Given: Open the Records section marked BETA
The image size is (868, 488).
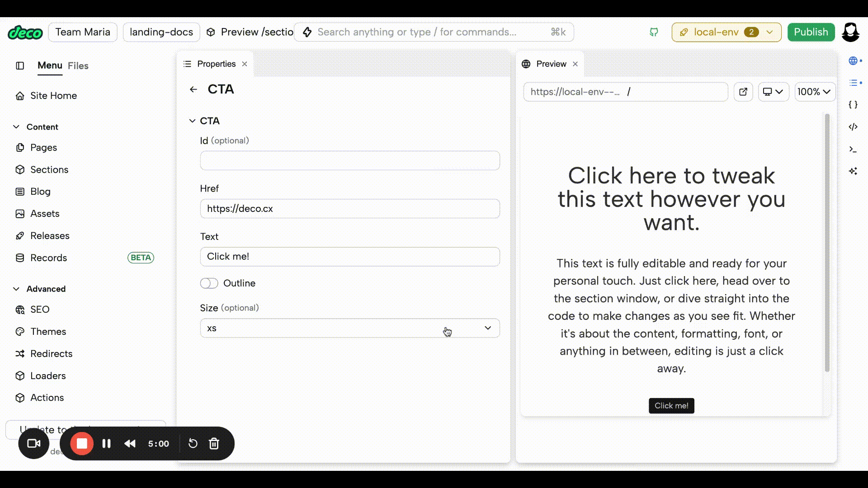Looking at the screenshot, I should point(50,258).
